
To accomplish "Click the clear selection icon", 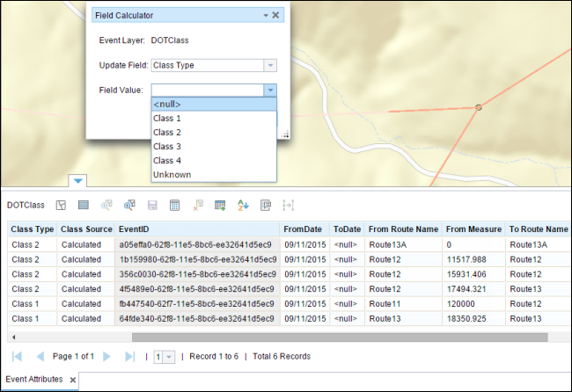I will (x=198, y=205).
